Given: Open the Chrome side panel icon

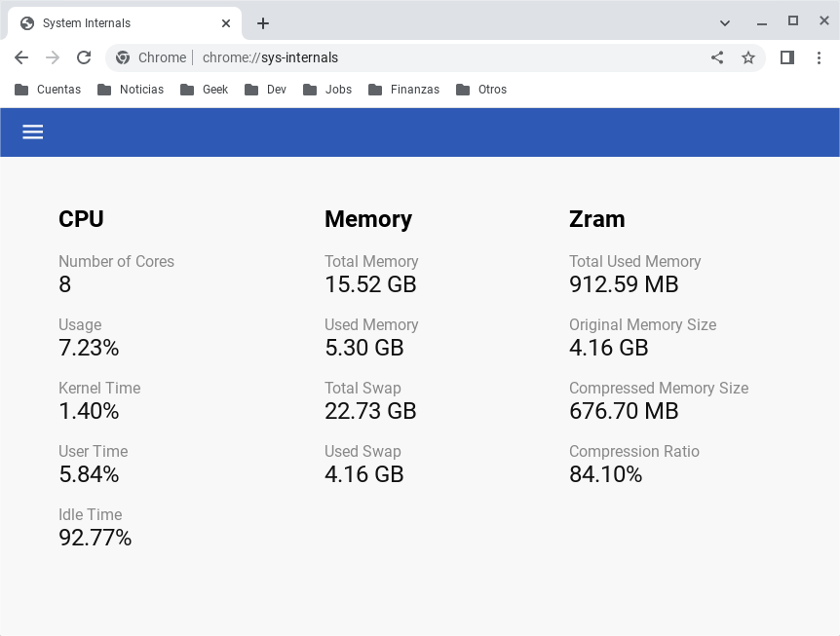Looking at the screenshot, I should 786,57.
